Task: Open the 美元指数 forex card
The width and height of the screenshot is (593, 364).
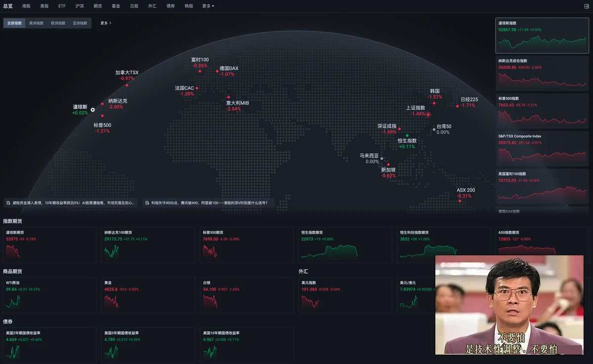Action: coord(345,295)
